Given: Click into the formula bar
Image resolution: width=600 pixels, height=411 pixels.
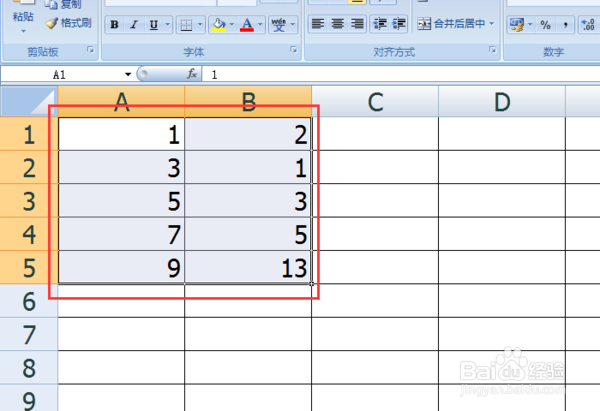Looking at the screenshot, I should (401, 75).
